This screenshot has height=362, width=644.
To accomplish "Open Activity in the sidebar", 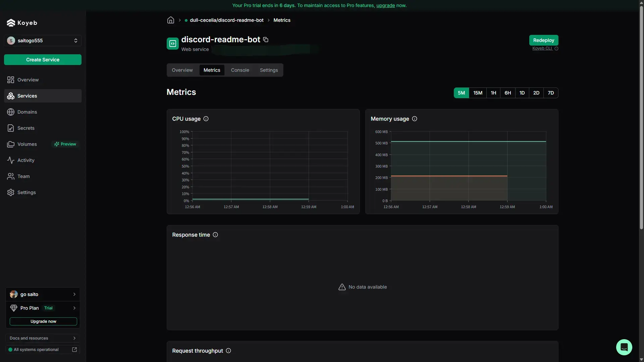I will tap(43, 160).
